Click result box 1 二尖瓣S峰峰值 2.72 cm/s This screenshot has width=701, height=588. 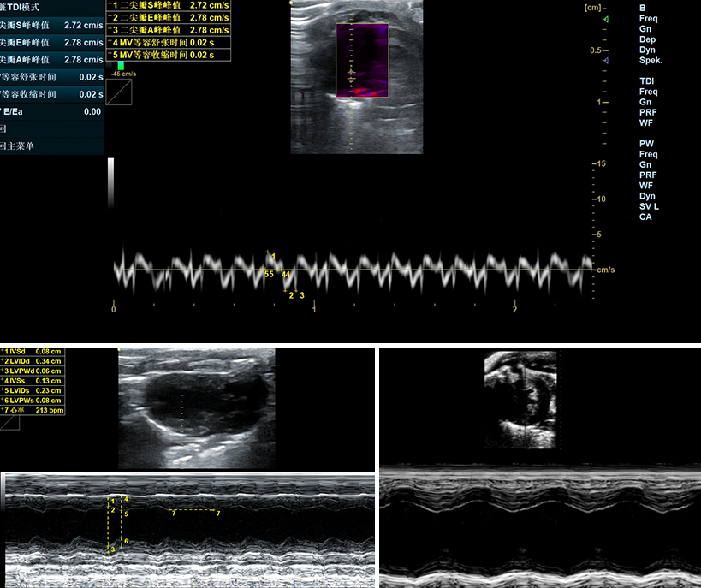[169, 5]
